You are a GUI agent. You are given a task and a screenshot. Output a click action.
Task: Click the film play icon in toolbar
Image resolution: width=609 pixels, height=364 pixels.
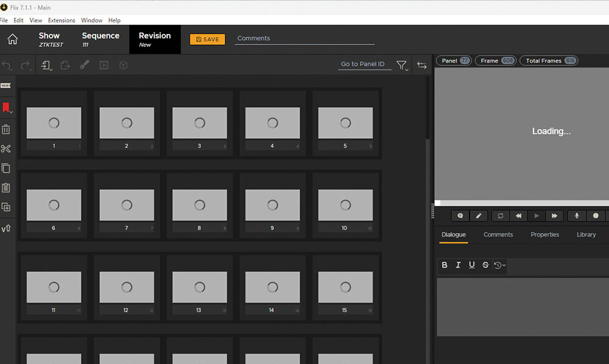click(104, 65)
